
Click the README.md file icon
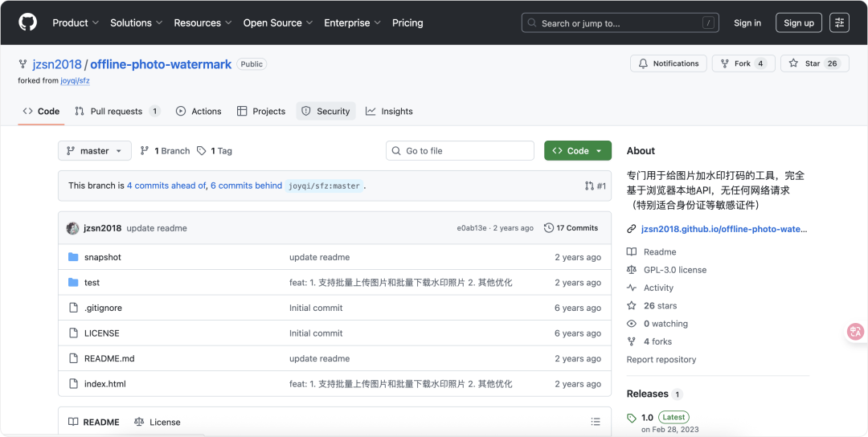tap(73, 358)
